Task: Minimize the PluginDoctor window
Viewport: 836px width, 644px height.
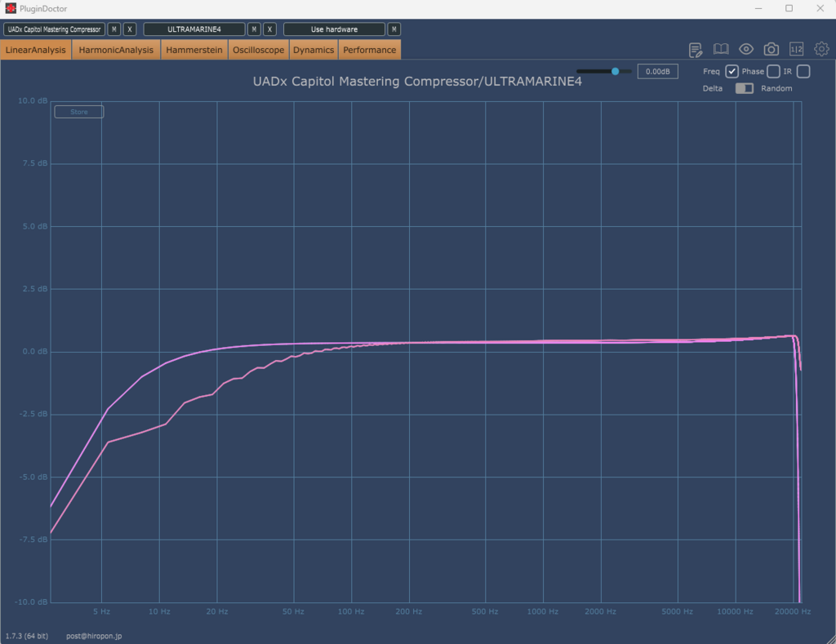Action: click(x=758, y=8)
